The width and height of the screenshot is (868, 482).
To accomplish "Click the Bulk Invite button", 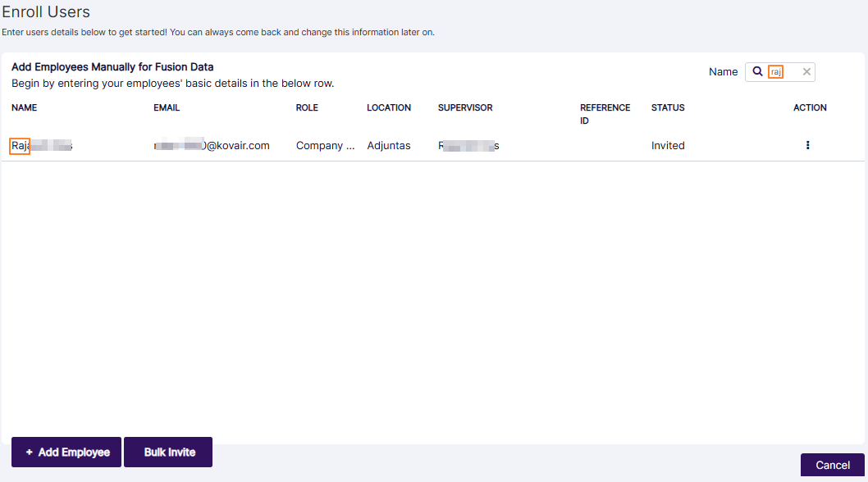I will click(167, 452).
